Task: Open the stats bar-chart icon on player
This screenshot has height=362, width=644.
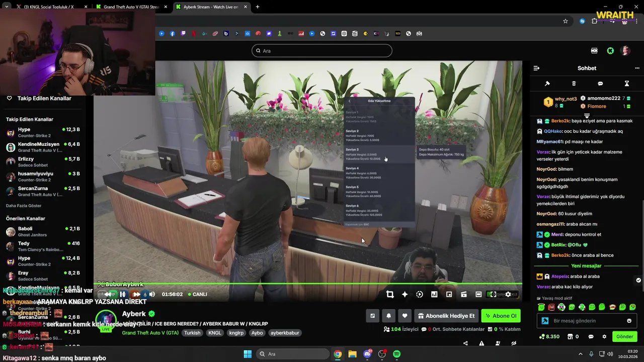Action: [434, 294]
